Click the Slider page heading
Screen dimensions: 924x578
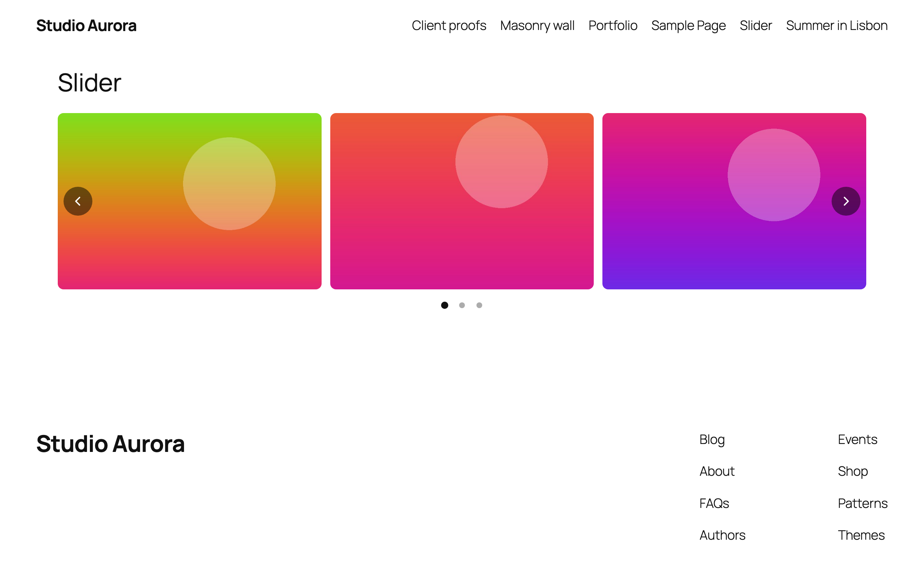point(90,83)
